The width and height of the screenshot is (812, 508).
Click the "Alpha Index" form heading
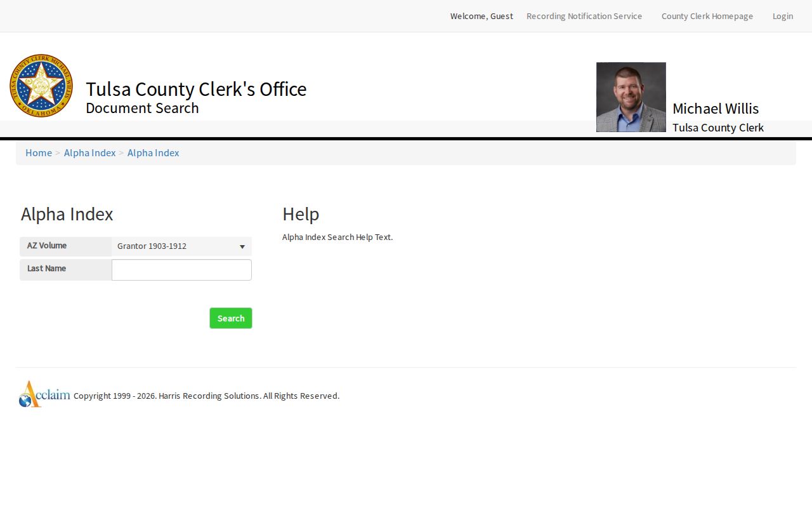(67, 214)
